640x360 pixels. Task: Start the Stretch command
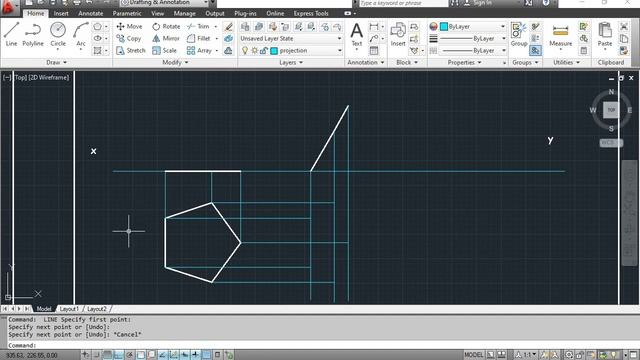131,51
